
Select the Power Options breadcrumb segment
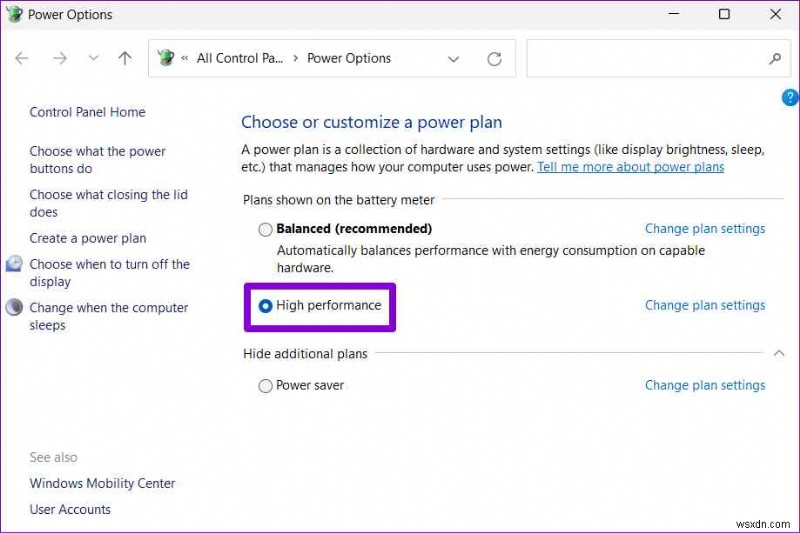point(349,59)
